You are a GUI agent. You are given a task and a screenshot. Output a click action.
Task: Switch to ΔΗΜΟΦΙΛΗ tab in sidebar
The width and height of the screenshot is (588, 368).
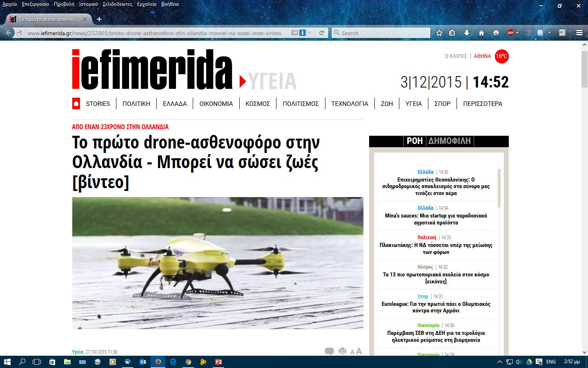point(449,141)
